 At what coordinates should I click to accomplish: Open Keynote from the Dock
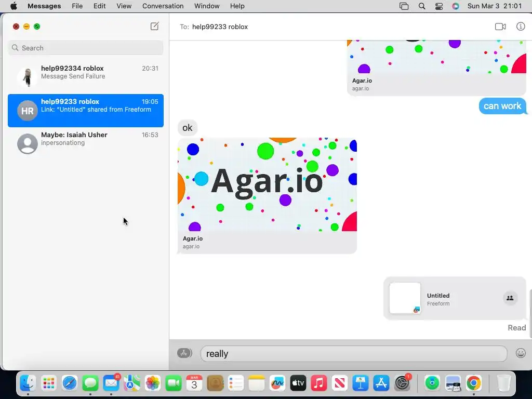click(x=361, y=383)
